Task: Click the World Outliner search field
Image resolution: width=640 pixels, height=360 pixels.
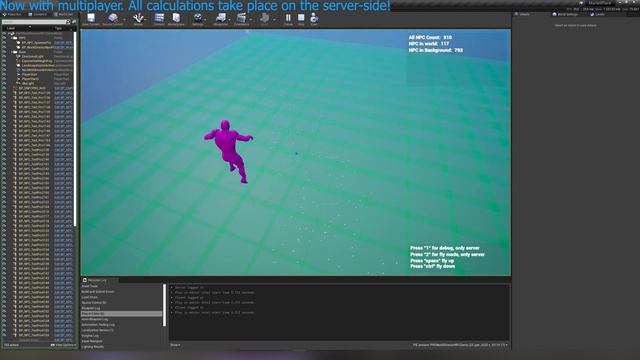Action: pos(34,22)
